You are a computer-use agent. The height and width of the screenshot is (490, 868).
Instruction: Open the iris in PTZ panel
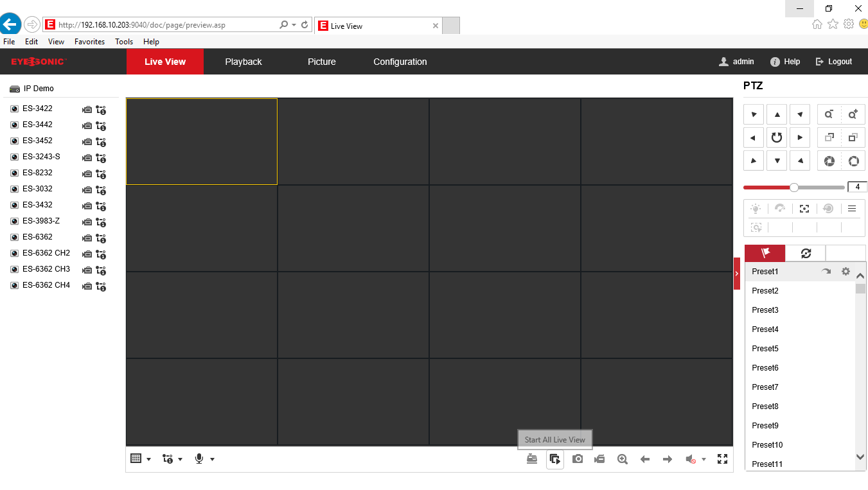pyautogui.click(x=853, y=161)
